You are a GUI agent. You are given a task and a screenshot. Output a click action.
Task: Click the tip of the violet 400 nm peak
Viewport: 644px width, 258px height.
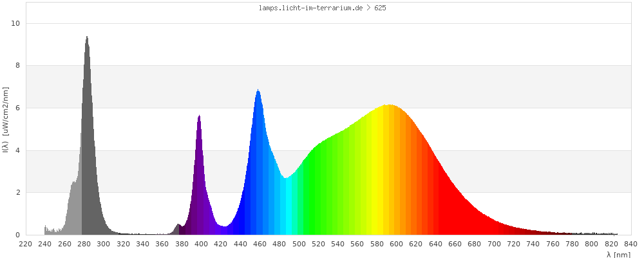(x=199, y=117)
